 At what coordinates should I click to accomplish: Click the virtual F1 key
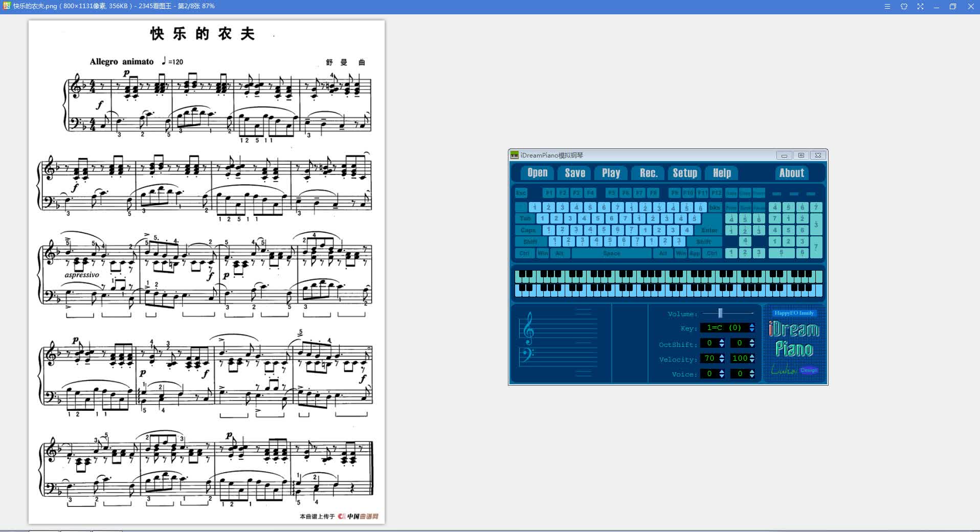click(549, 193)
